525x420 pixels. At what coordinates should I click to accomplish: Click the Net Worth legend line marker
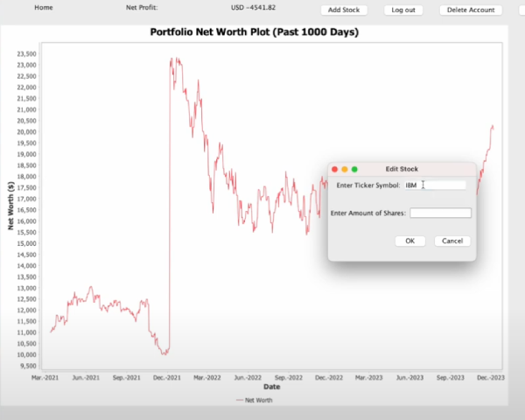click(x=240, y=400)
